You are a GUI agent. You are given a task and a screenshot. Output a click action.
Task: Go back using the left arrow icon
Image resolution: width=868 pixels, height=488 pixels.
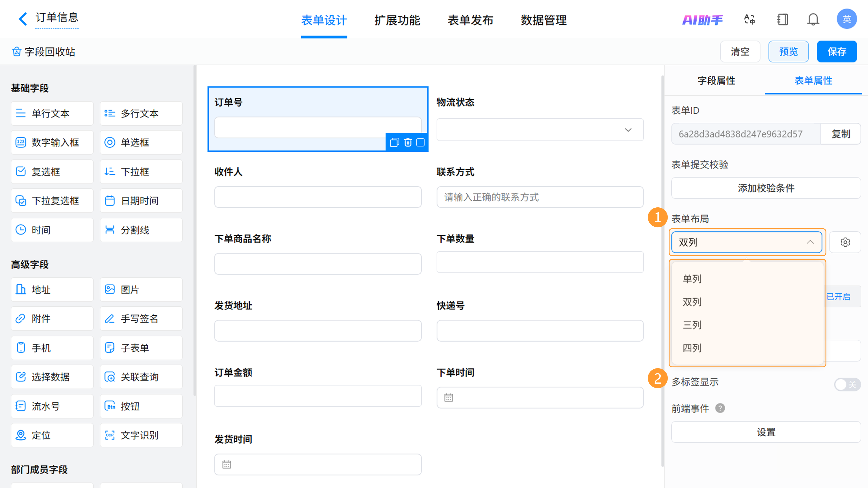pyautogui.click(x=23, y=19)
